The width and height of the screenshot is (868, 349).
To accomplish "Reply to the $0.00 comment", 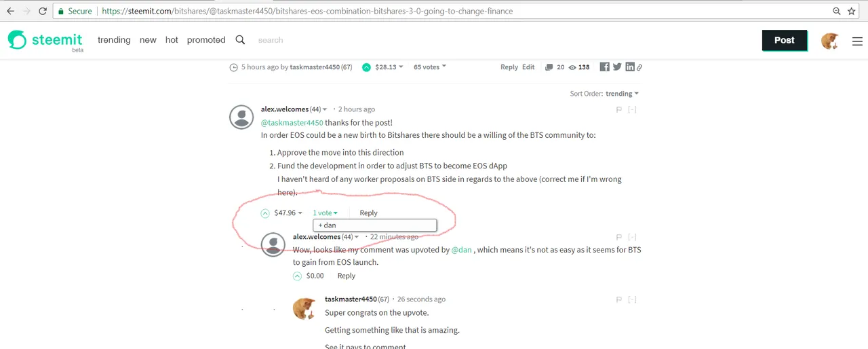I will coord(346,276).
